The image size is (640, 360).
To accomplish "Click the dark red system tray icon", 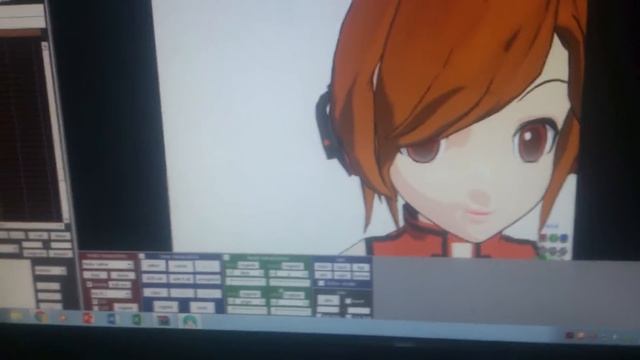I will coord(570,336).
